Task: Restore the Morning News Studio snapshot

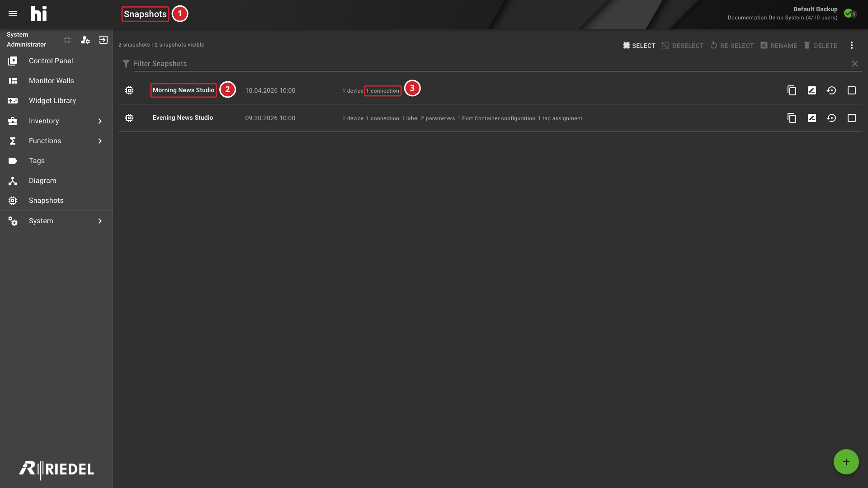Action: (x=831, y=90)
